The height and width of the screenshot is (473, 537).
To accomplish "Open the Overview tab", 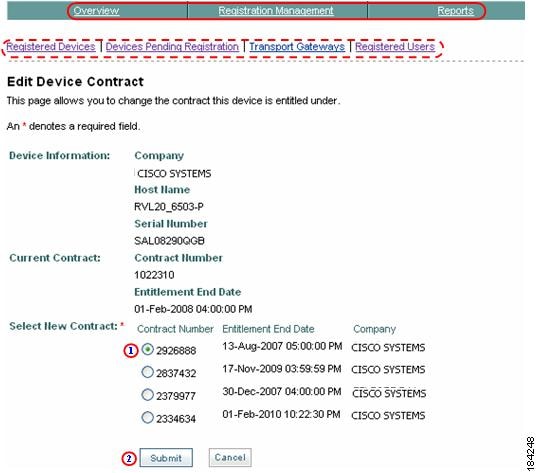I will click(96, 11).
